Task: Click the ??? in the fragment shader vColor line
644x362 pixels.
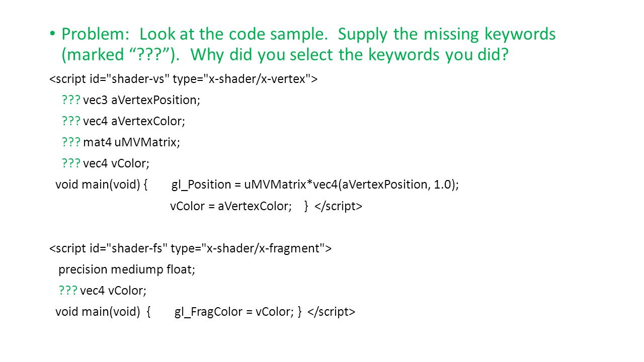Action: click(68, 291)
